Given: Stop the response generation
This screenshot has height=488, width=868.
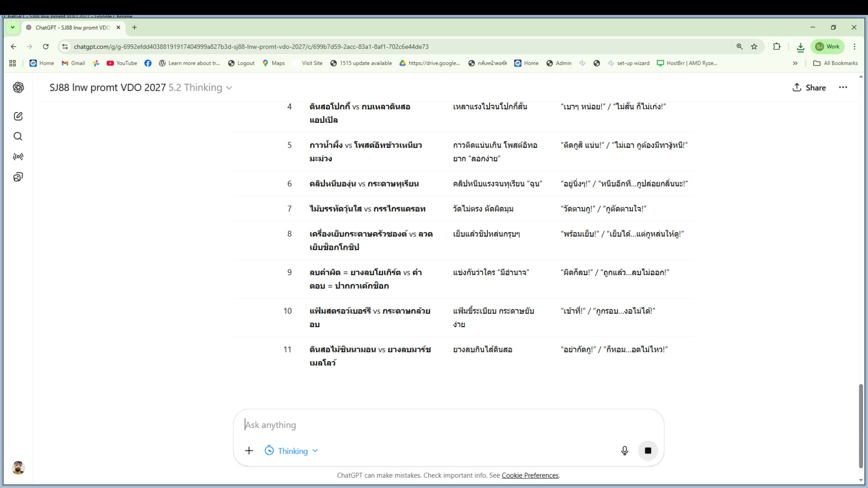Looking at the screenshot, I should tap(648, 450).
